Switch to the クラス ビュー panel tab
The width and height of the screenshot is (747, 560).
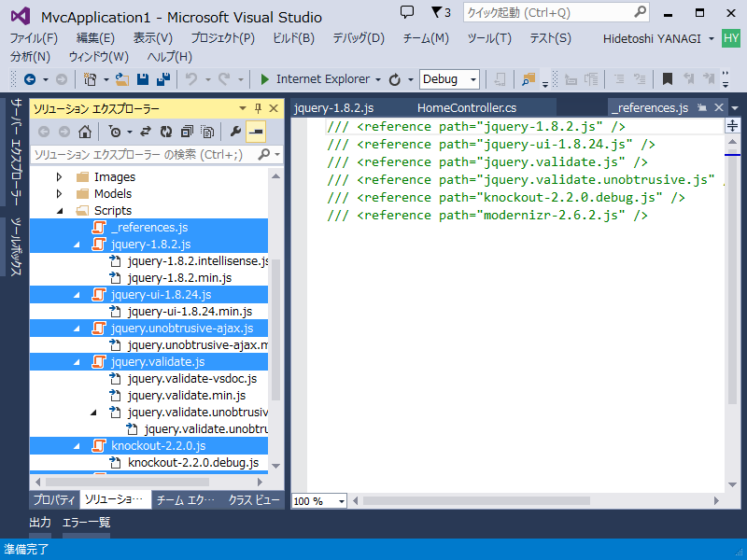254,499
